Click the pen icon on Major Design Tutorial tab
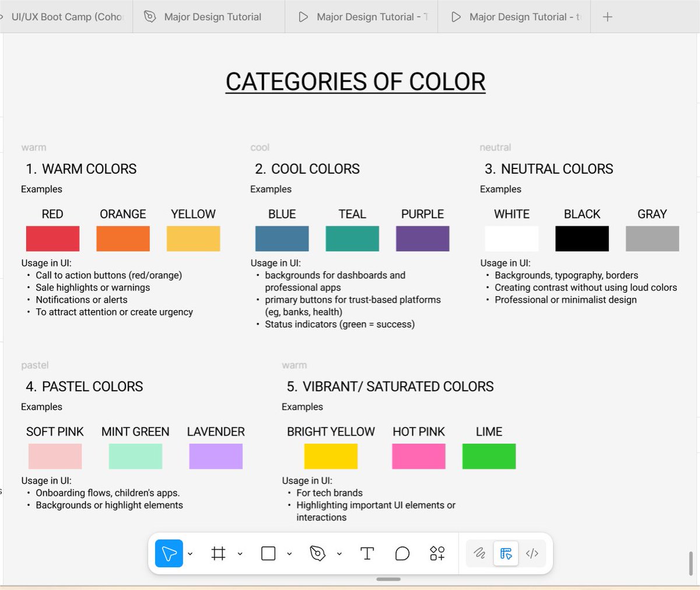The width and height of the screenshot is (700, 590). tap(150, 17)
